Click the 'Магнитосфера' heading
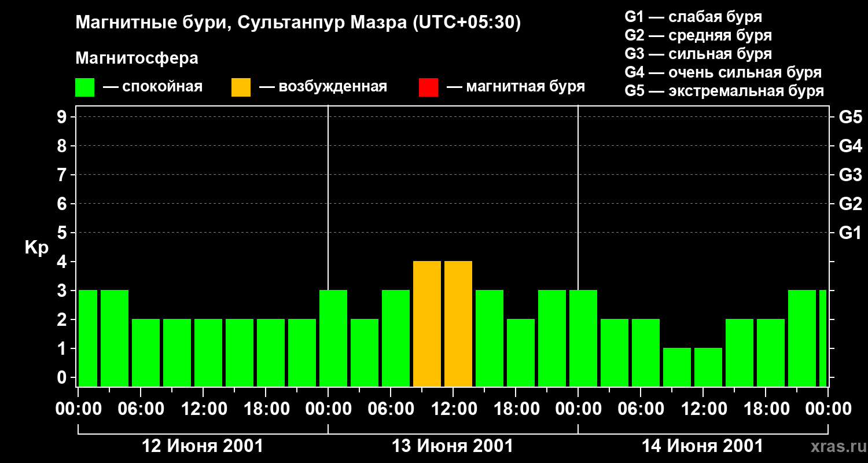This screenshot has width=868, height=463. [137, 58]
